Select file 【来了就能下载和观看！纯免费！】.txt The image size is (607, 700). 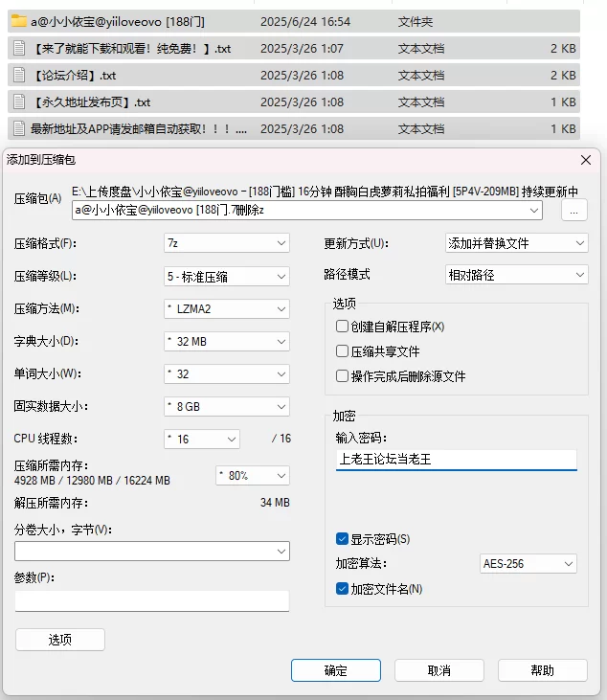[x=294, y=48]
